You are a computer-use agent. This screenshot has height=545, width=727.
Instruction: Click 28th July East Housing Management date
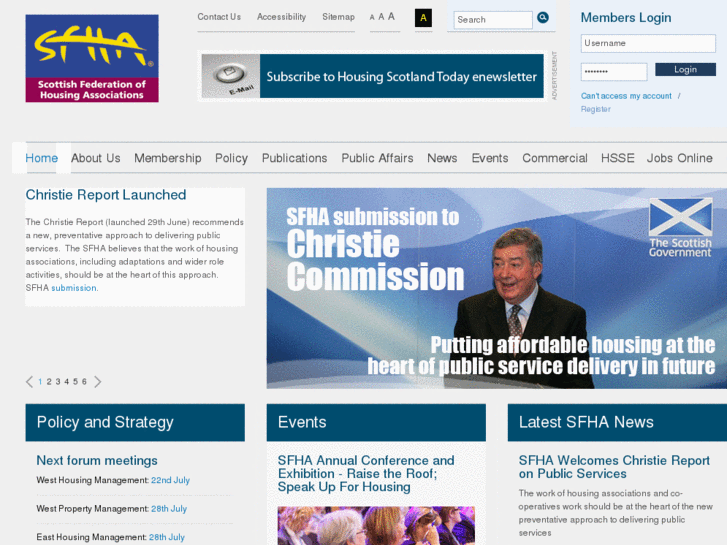pyautogui.click(x=167, y=537)
